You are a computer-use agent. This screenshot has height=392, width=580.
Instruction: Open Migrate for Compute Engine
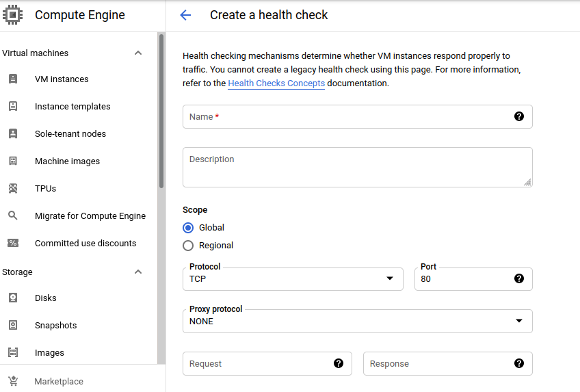coord(90,216)
